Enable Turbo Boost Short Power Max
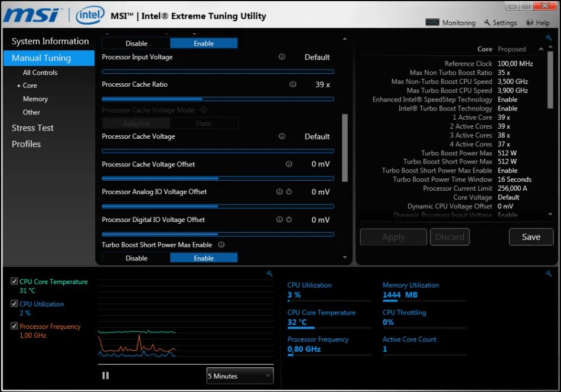 [204, 258]
